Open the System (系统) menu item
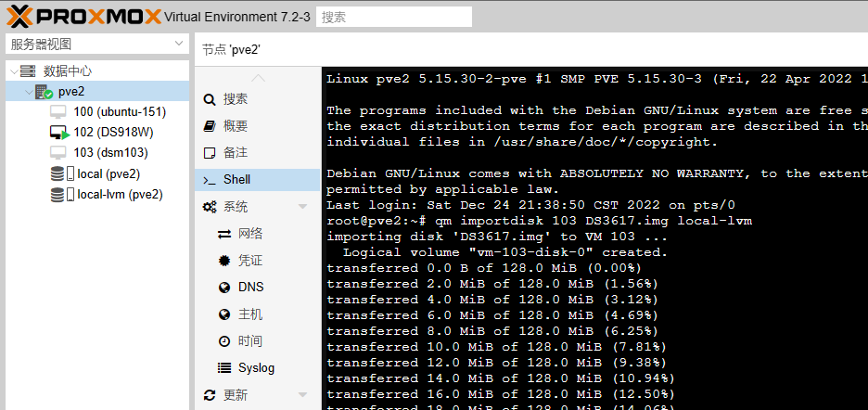 (258, 207)
